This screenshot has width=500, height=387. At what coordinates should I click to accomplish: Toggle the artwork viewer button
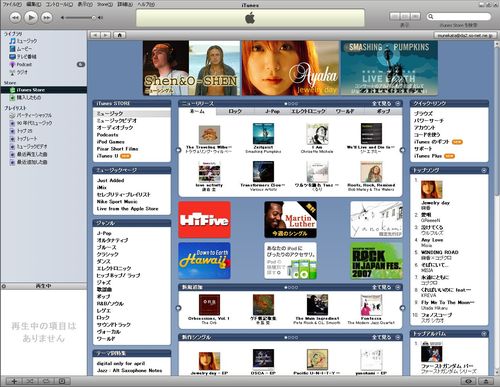[x=62, y=381]
